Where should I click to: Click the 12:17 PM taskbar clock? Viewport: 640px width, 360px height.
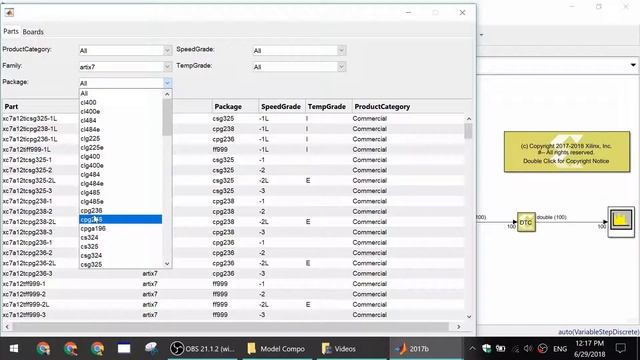click(589, 349)
